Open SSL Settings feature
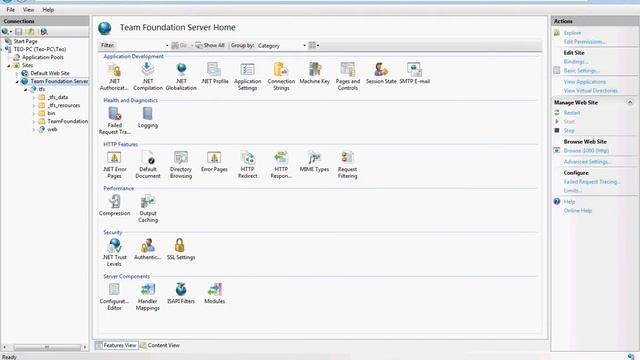Image resolution: width=640 pixels, height=360 pixels. point(181,249)
